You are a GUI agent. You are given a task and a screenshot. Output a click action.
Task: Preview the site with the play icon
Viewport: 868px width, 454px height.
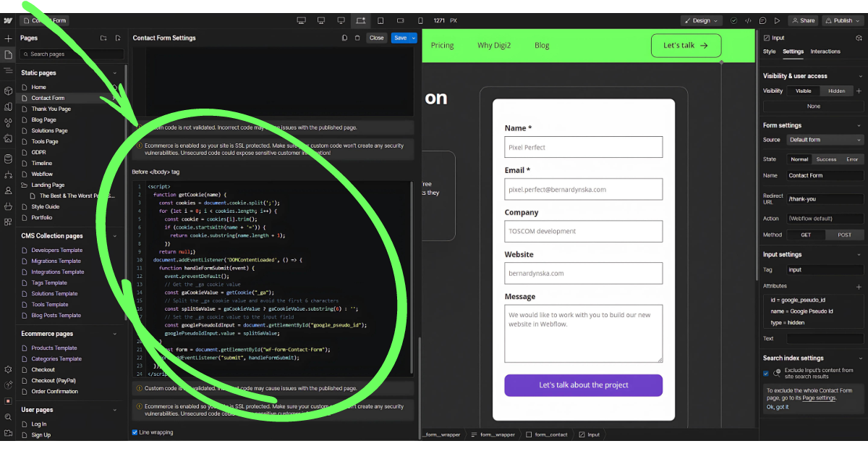(777, 20)
